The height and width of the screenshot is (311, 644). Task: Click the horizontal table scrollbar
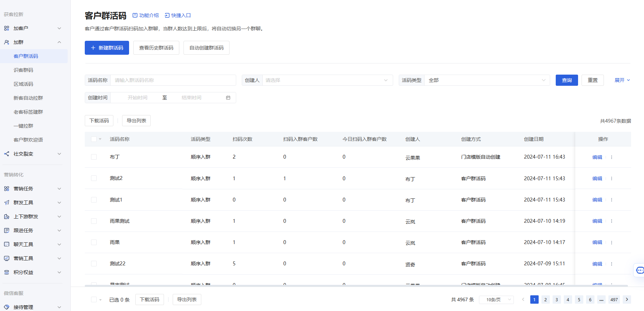coord(356,286)
